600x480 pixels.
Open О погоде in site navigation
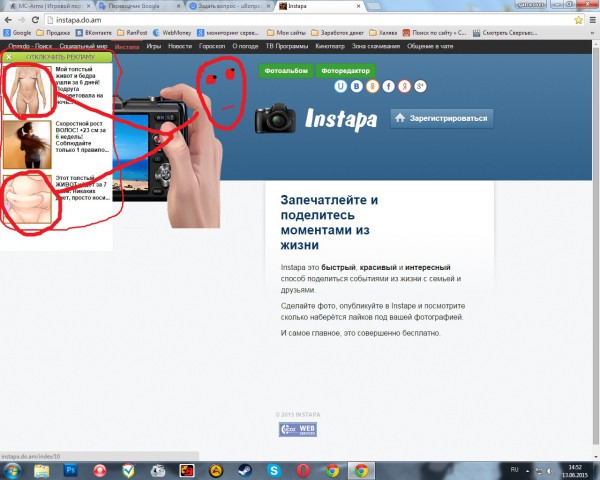[x=245, y=46]
